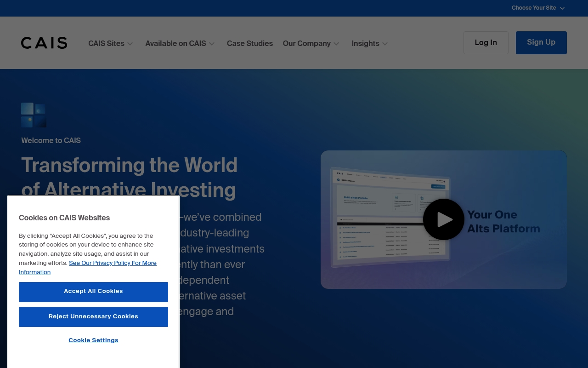Expand the Our Company chevron arrow
This screenshot has width=588, height=368.
pos(336,44)
